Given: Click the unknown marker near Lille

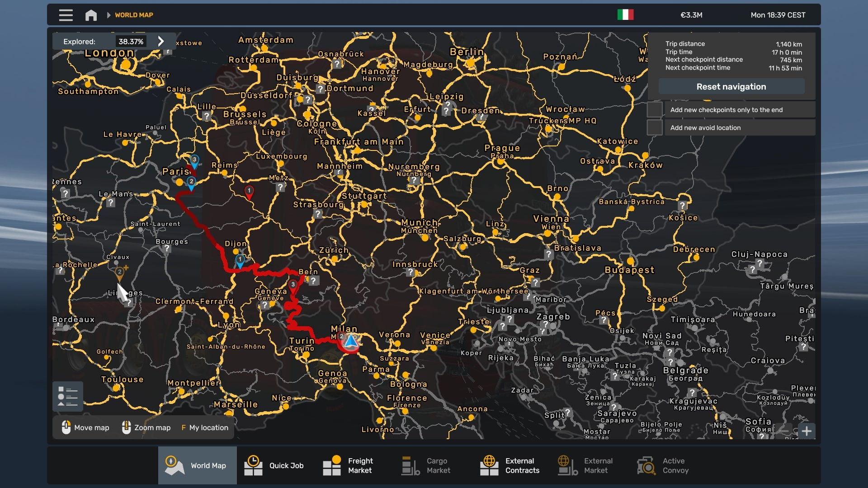Looking at the screenshot, I should pos(207,116).
